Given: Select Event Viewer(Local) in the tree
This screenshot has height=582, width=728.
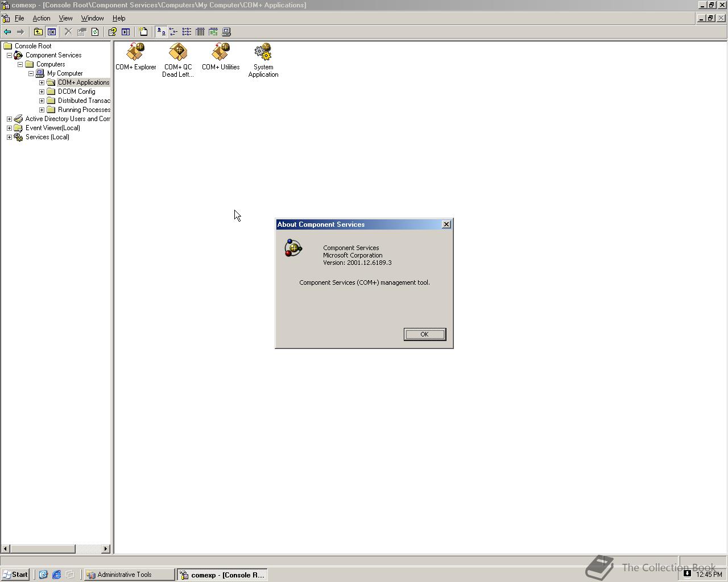Looking at the screenshot, I should coord(53,128).
